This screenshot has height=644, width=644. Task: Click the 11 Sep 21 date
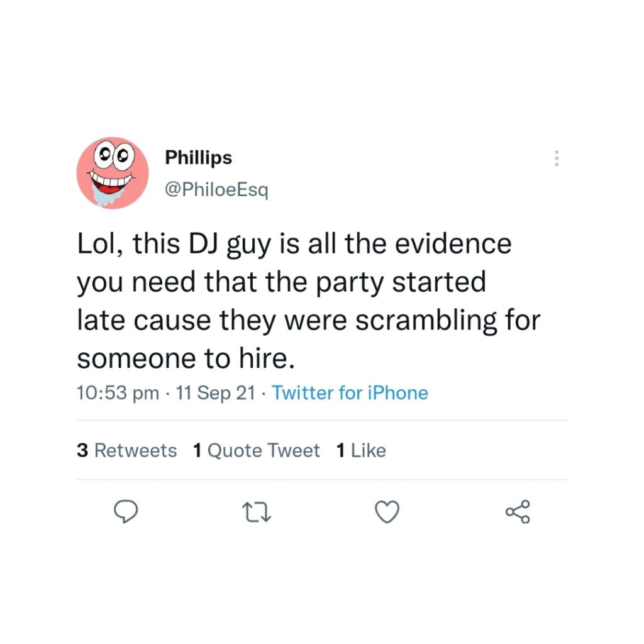point(216,394)
